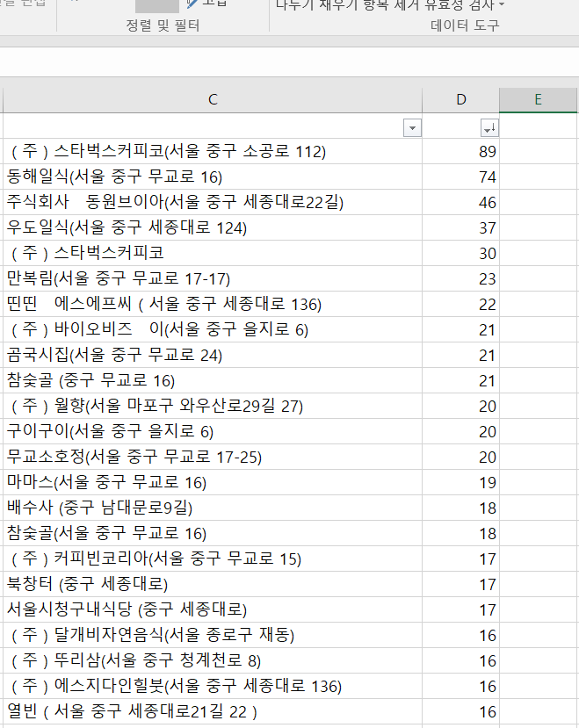
Task: Click the count 20 in the 월향 row
Action: [488, 407]
